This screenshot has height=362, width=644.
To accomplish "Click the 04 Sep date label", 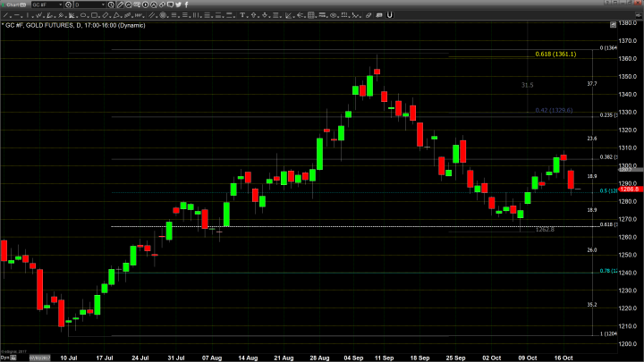I will pyautogui.click(x=353, y=358).
